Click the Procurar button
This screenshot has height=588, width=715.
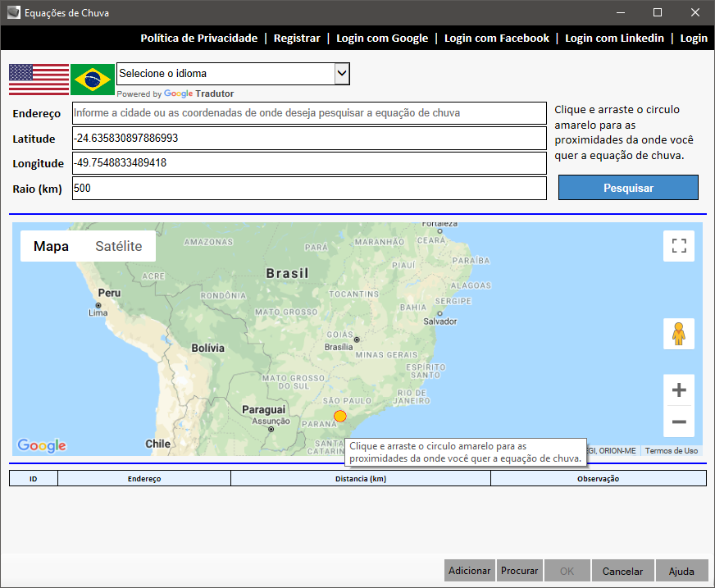[x=519, y=571]
